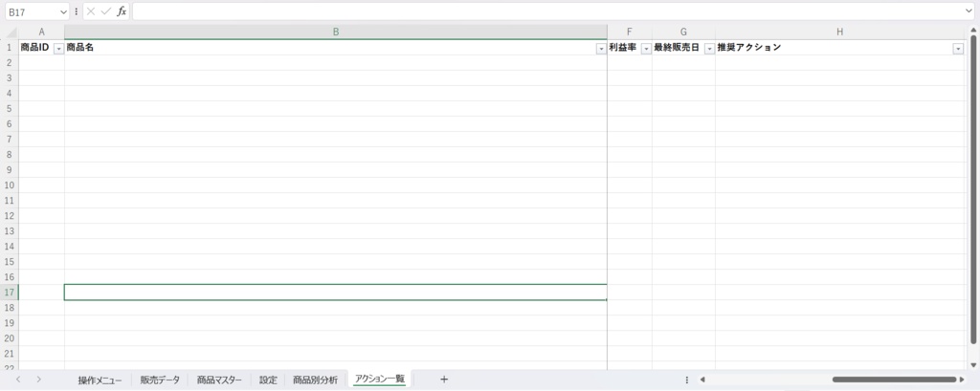
Task: Click the horizontal scrollbar thumb
Action: click(x=895, y=380)
